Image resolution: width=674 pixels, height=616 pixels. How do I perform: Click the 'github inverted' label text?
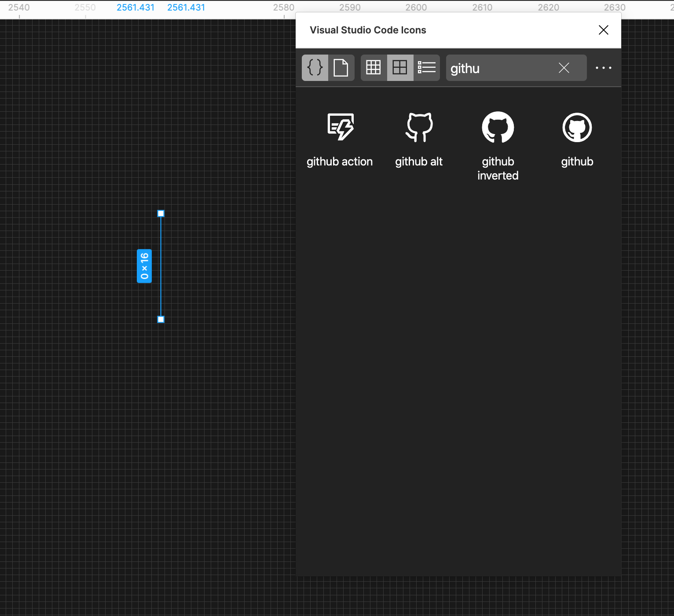[498, 169]
